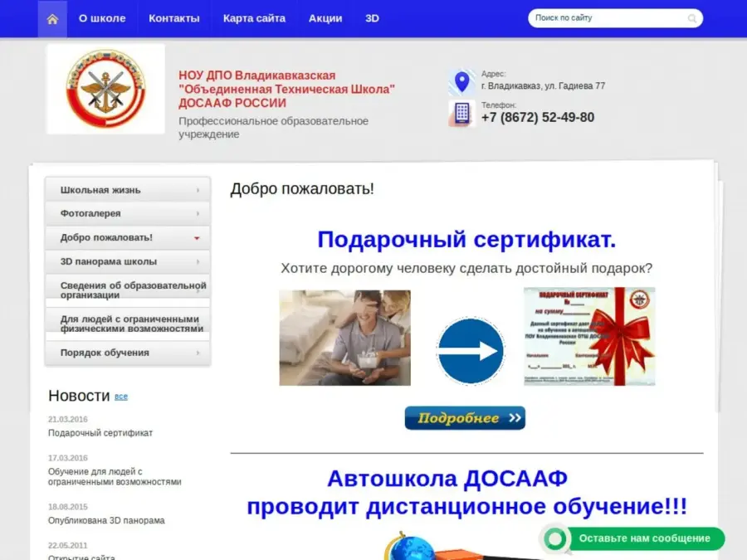Open the О школе menu item

click(x=102, y=18)
